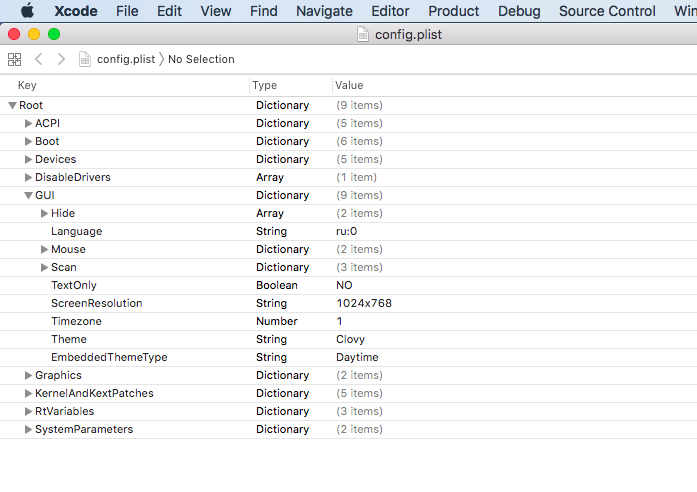697x492 pixels.
Task: Collapse the Root dictionary
Action: [12, 105]
